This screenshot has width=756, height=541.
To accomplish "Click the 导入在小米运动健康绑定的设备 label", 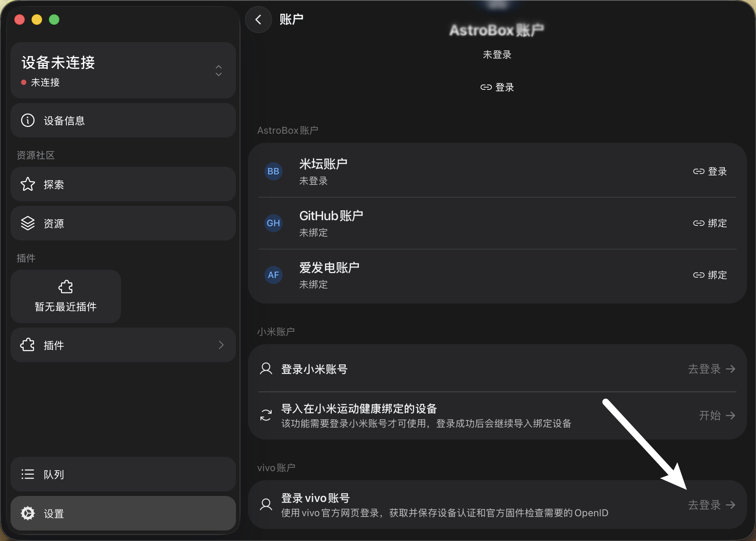I will [x=359, y=408].
